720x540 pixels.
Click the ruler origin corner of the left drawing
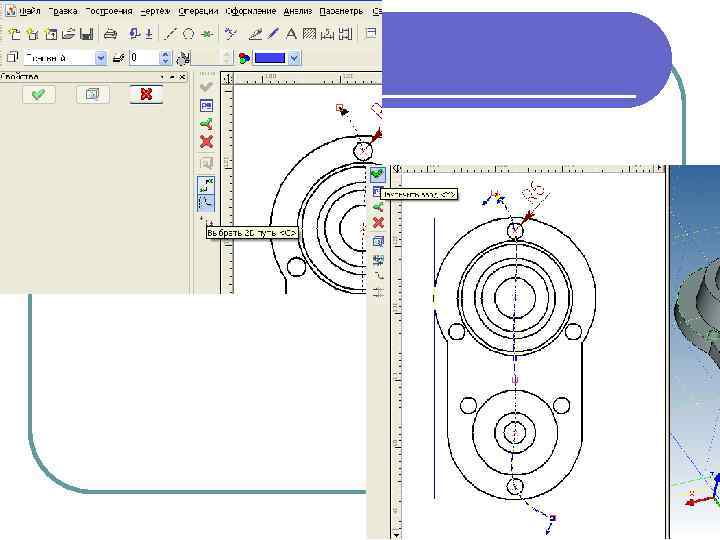(x=227, y=79)
